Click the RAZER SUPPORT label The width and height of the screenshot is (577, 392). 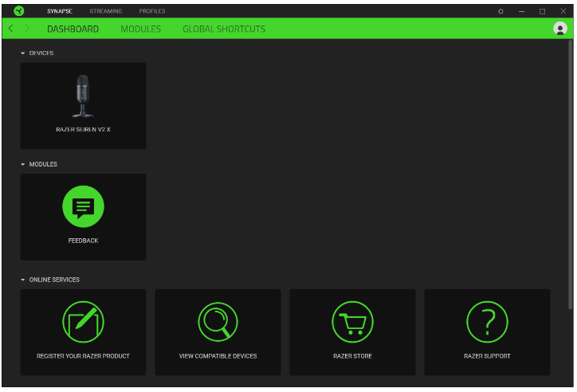487,356
